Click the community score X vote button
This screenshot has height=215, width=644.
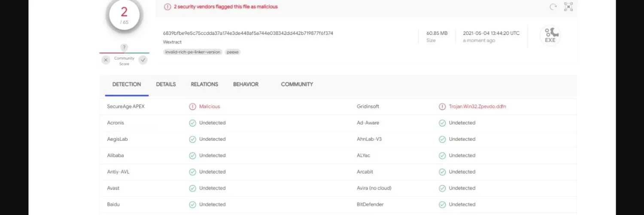click(106, 60)
